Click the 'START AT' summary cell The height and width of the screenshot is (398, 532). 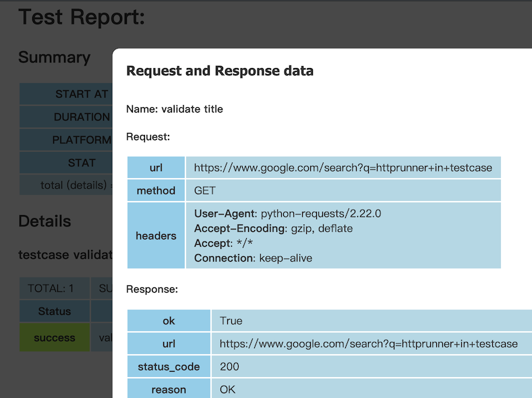point(66,94)
